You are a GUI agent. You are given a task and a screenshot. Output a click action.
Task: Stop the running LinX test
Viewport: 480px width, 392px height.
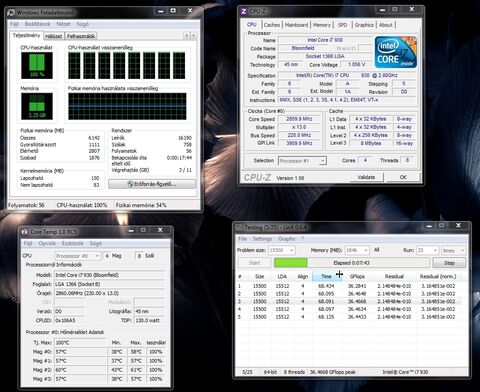pos(449,263)
